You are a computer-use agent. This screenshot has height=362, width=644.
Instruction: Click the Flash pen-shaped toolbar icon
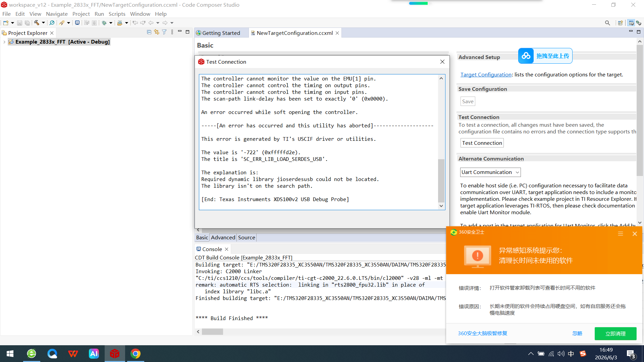(x=62, y=23)
